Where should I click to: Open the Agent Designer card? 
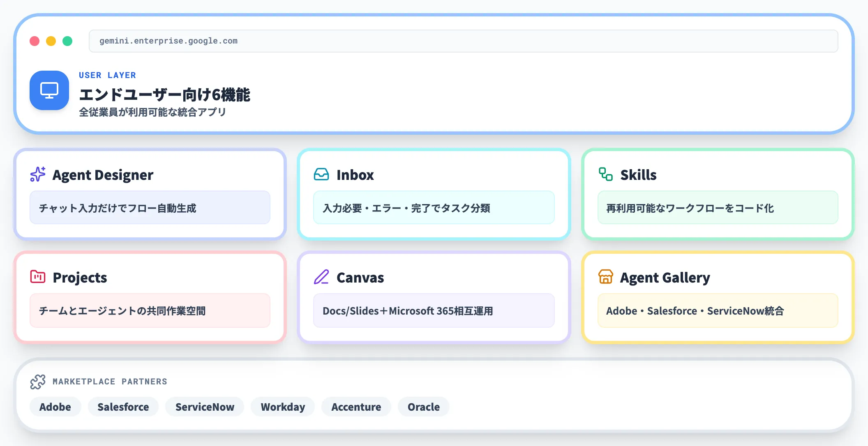[x=150, y=194]
